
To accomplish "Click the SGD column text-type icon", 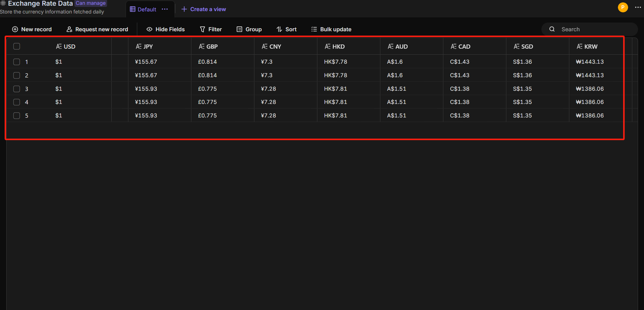I will point(517,47).
